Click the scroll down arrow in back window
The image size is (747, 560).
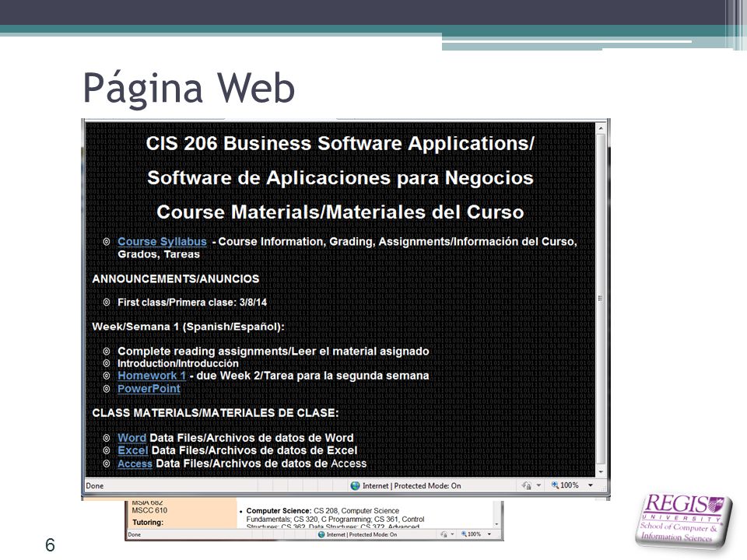click(497, 524)
